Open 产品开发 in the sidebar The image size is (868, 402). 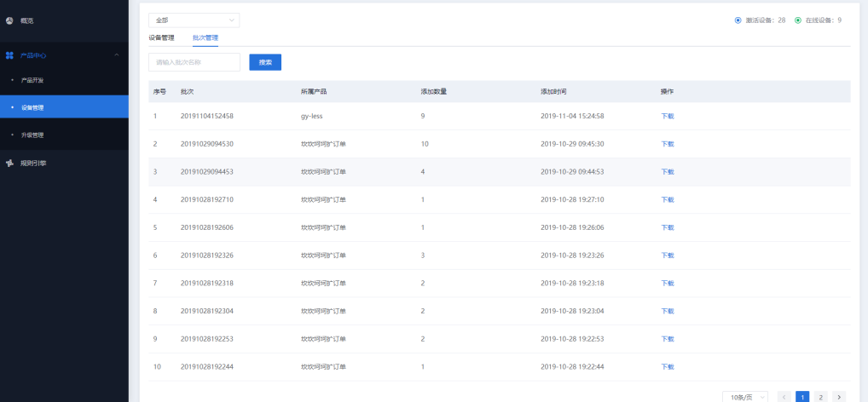32,80
